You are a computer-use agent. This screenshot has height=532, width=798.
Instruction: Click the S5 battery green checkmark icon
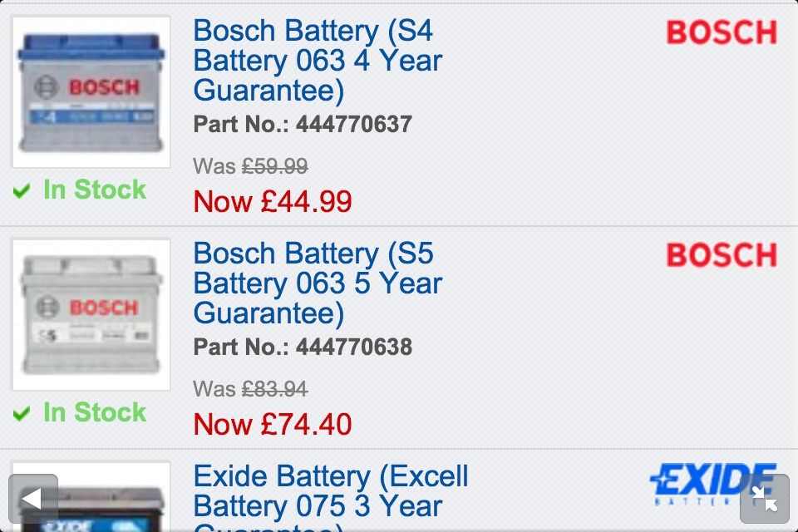click(x=22, y=414)
